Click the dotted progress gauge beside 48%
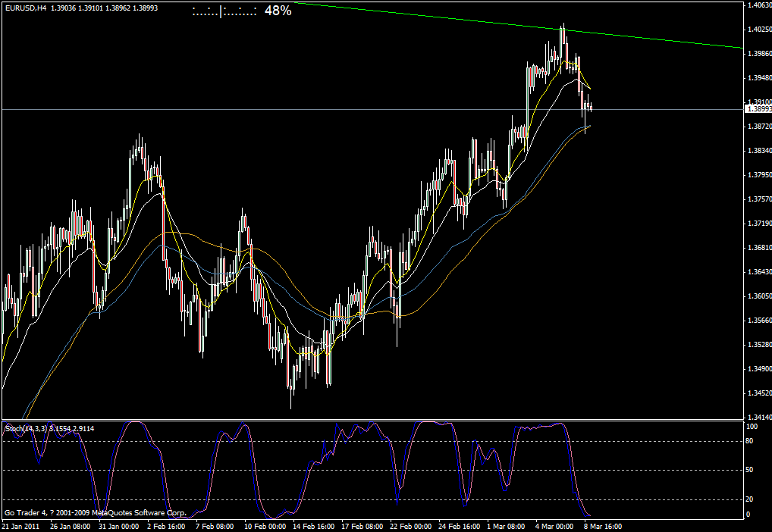This screenshot has height=532, width=772. click(224, 12)
